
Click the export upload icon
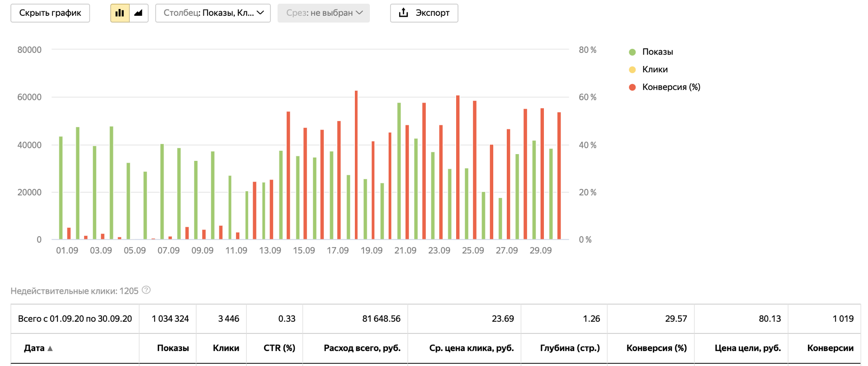tap(404, 13)
